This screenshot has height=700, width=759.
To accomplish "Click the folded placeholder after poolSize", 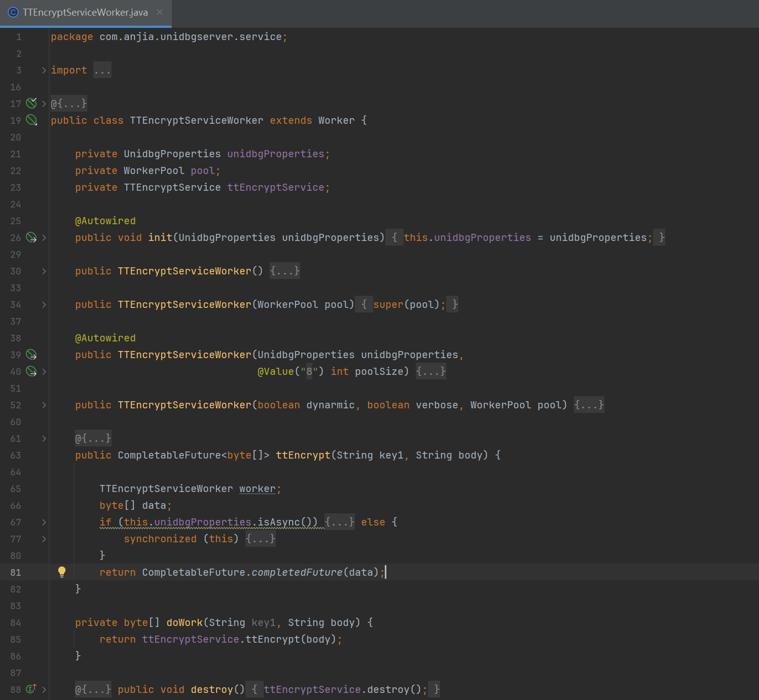I will point(431,371).
